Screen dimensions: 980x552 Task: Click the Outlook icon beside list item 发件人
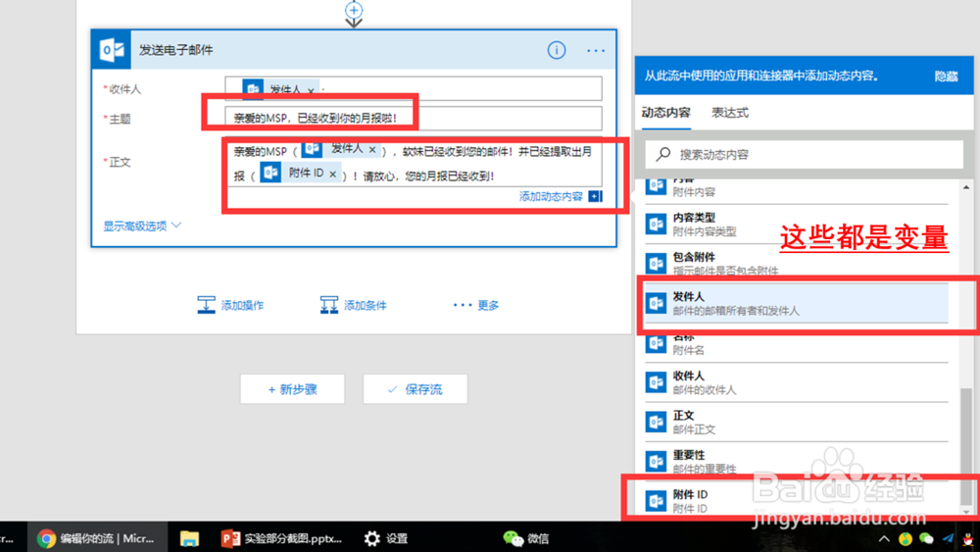click(656, 303)
